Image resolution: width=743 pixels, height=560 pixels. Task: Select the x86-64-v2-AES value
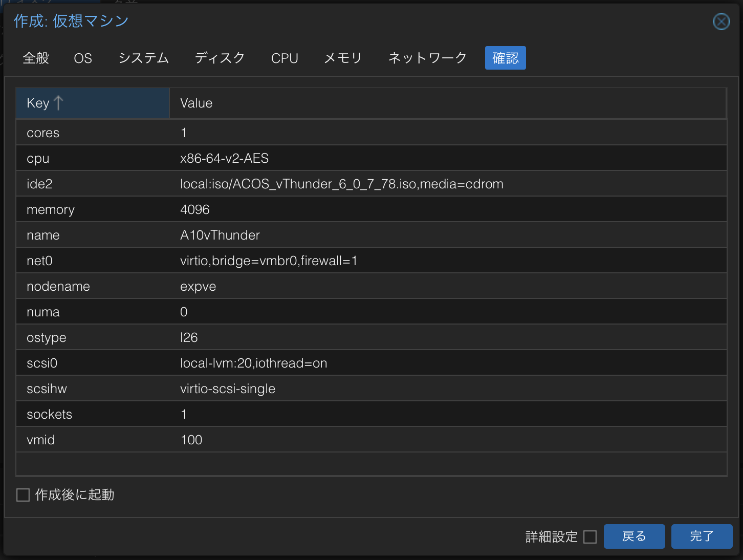click(224, 158)
